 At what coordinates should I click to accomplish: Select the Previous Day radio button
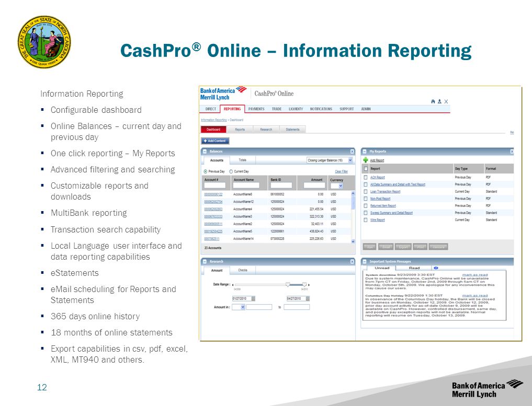click(x=205, y=171)
